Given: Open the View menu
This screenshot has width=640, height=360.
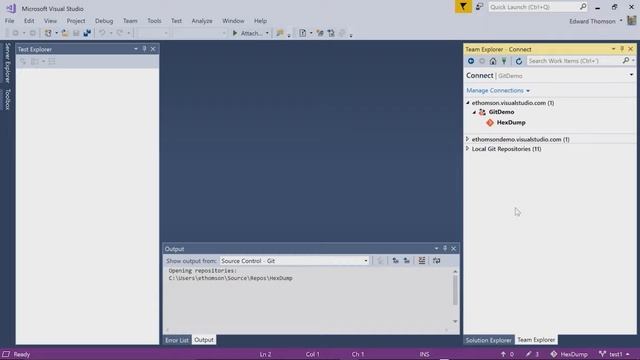Looking at the screenshot, I should click(x=50, y=21).
